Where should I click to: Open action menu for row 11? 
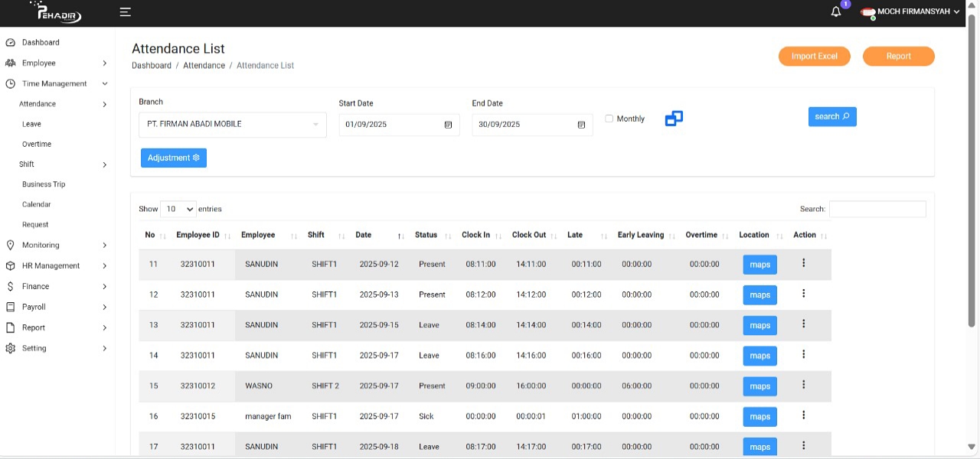pos(803,263)
